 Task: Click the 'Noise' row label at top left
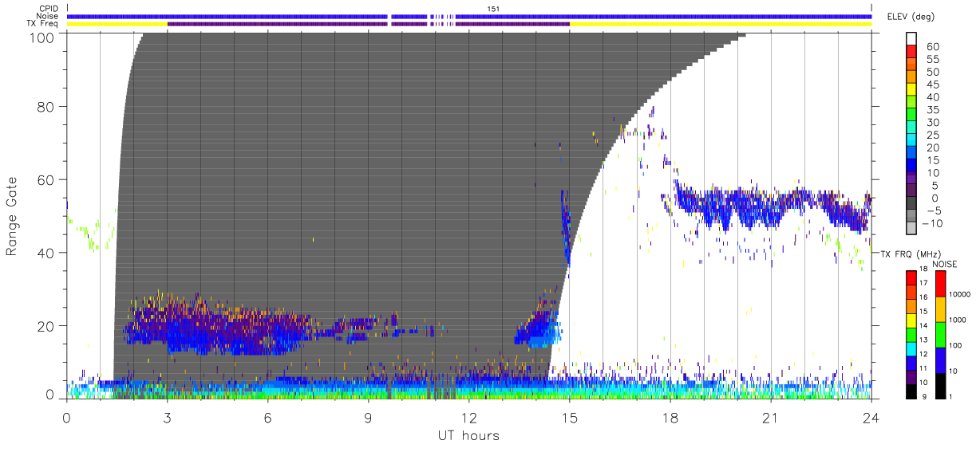[49, 16]
